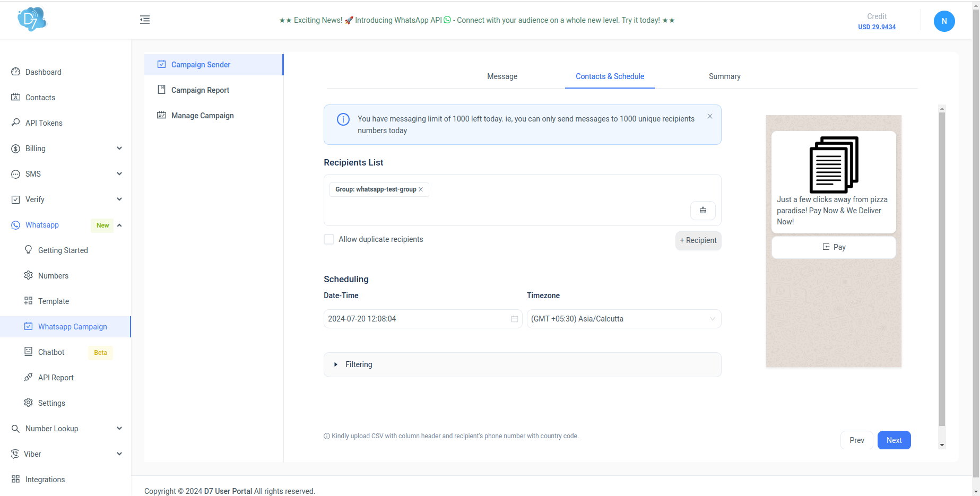Dismiss the messaging limit info alert
This screenshot has width=980, height=496.
click(x=709, y=117)
